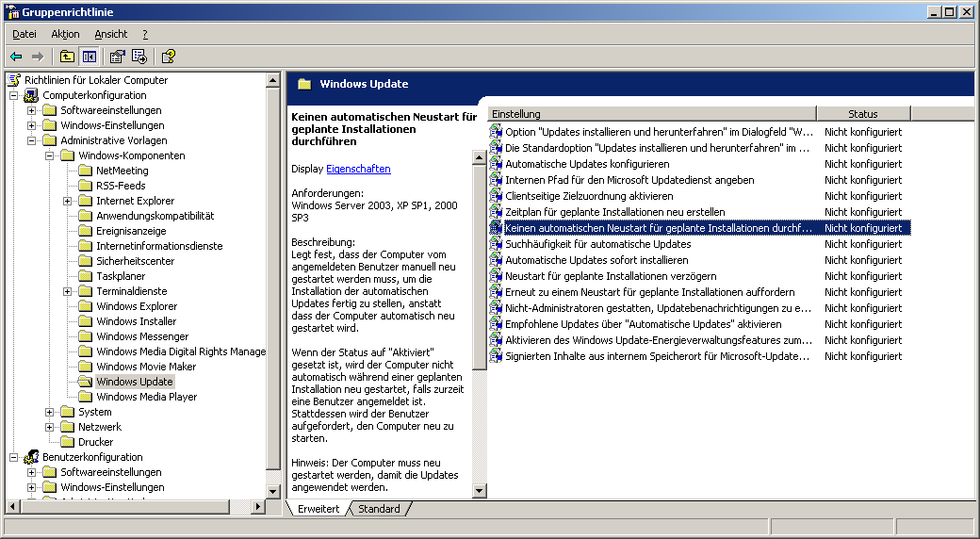This screenshot has width=980, height=539.
Task: Click the Benutzerkonfiguration user icon
Action: 31,457
